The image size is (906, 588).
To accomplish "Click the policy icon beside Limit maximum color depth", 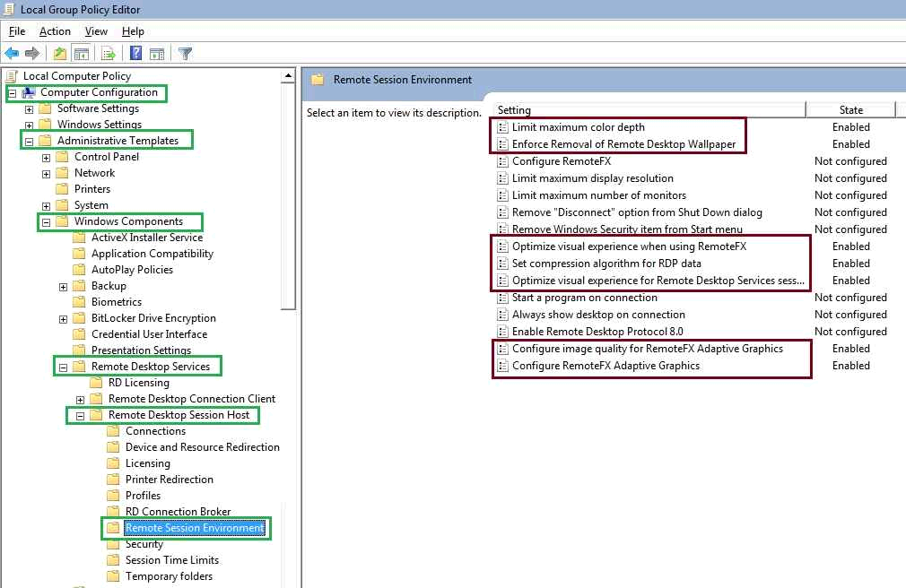I will coord(502,127).
